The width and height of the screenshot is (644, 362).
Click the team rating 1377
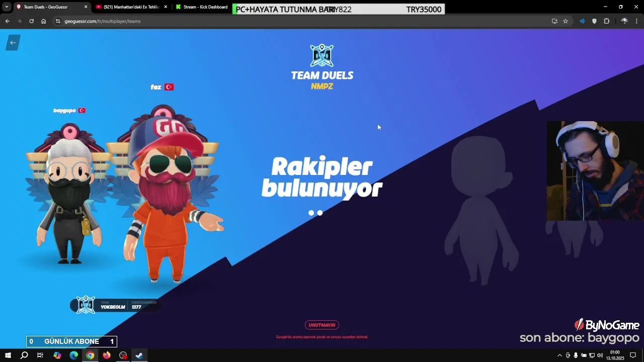(x=137, y=307)
